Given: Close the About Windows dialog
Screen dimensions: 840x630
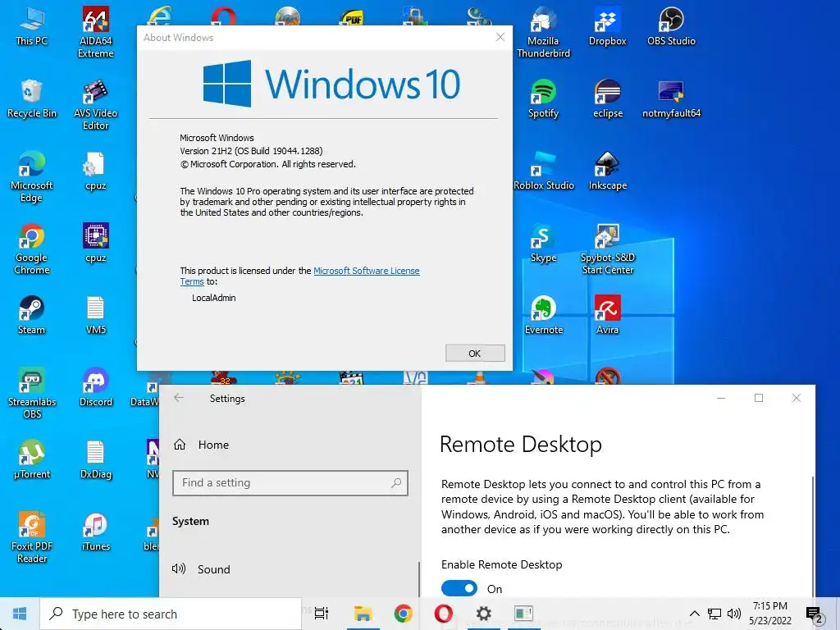Looking at the screenshot, I should coord(500,37).
